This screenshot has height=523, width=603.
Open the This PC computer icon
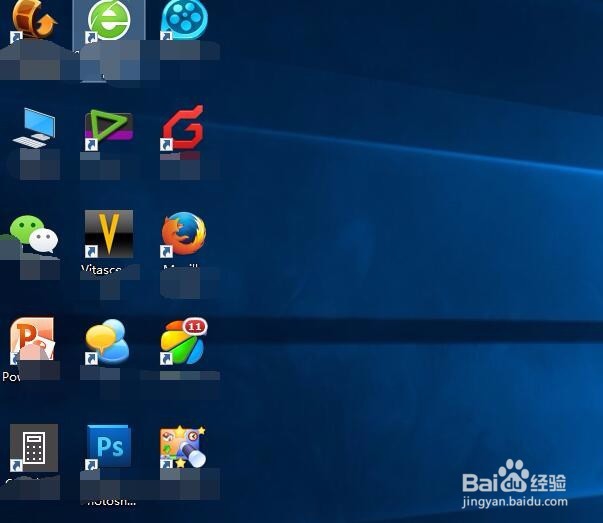pos(34,128)
